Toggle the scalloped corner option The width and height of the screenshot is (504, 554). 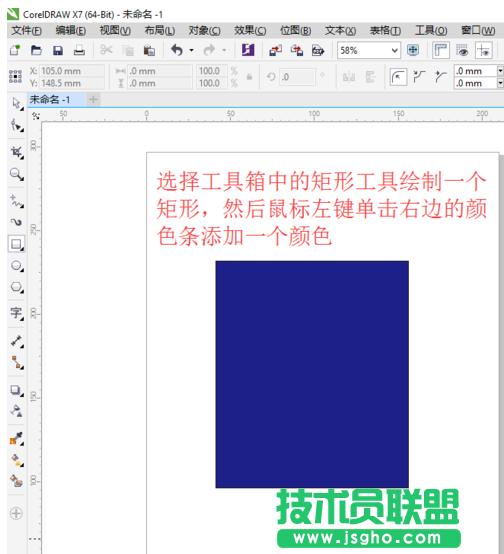420,77
